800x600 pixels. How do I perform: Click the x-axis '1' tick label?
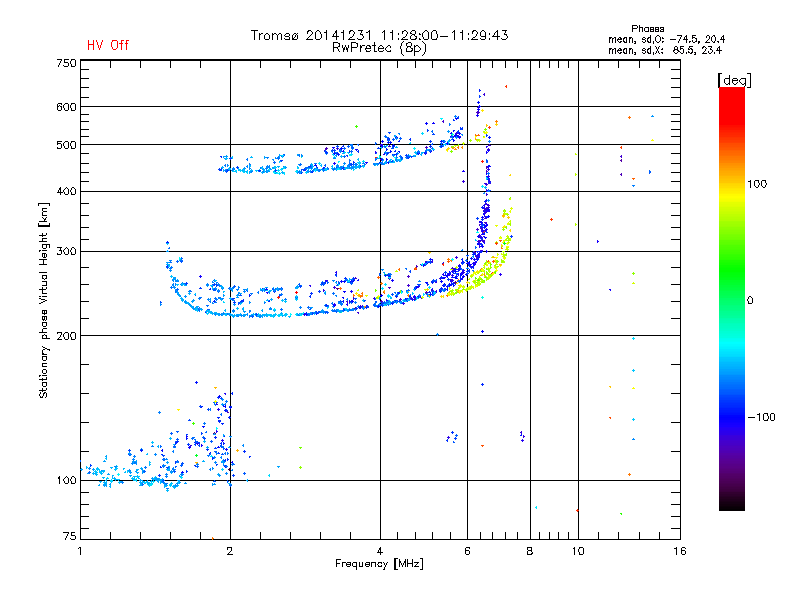point(80,551)
